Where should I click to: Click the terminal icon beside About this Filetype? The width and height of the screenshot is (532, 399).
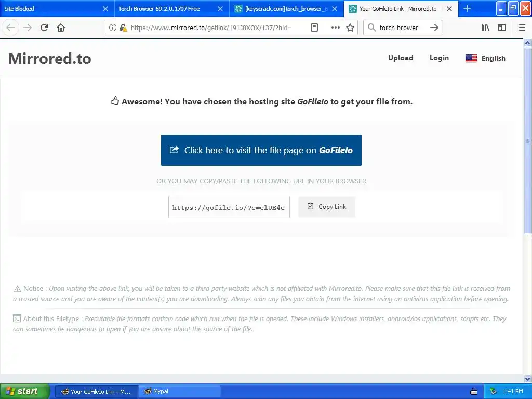tap(17, 318)
